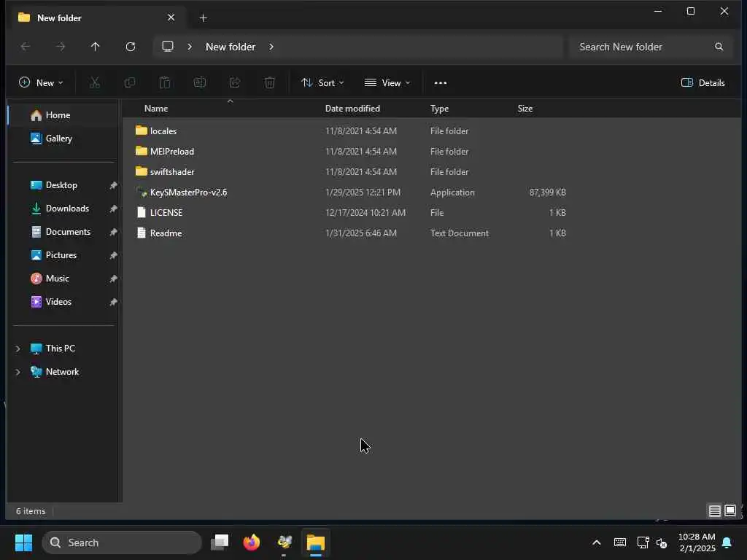Sort by the Size column header
Viewport: 747px width, 560px height.
coord(525,109)
